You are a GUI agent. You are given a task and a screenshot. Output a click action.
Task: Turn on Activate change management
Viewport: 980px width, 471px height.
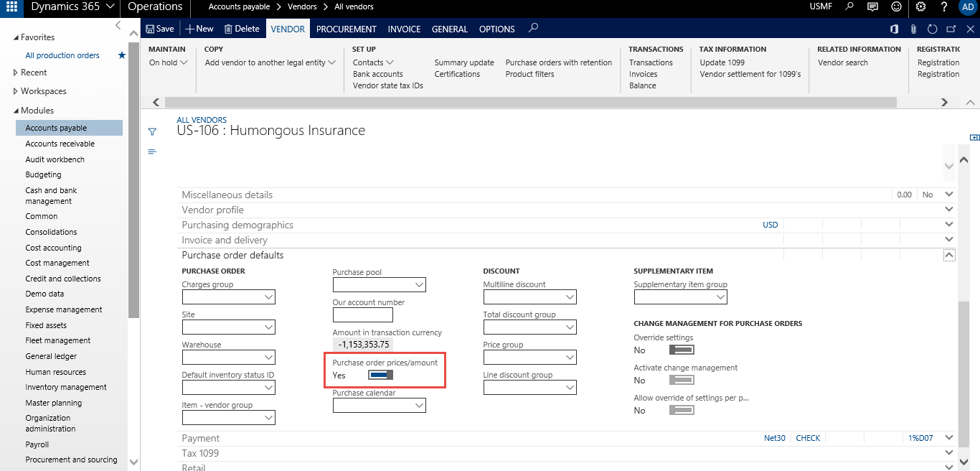681,380
